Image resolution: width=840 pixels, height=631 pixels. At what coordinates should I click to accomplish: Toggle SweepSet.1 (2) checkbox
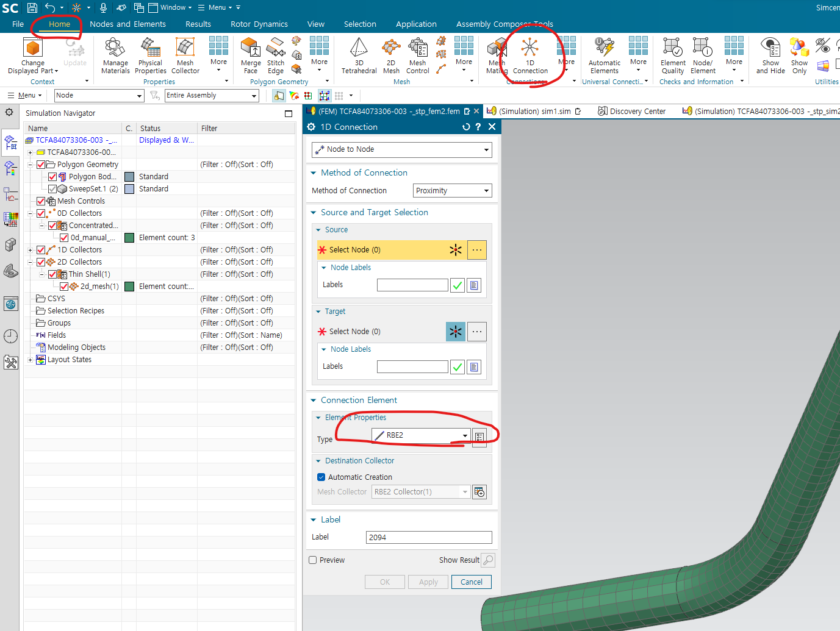(x=52, y=189)
